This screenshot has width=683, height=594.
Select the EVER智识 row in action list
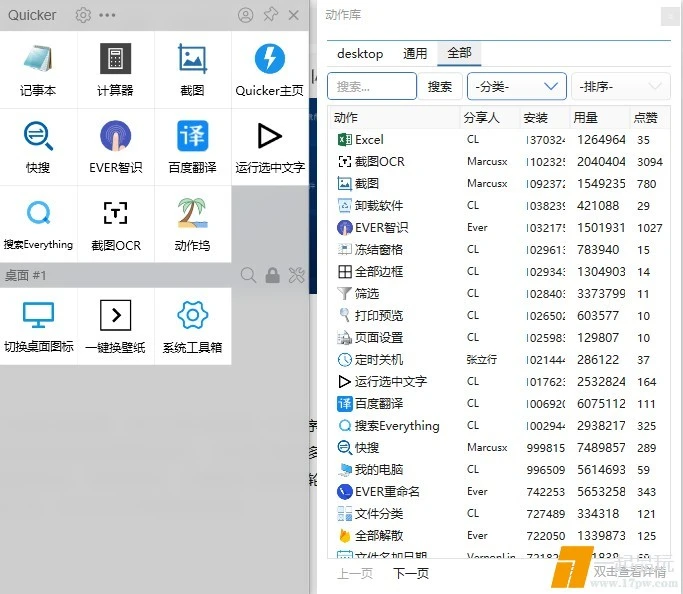tap(381, 228)
